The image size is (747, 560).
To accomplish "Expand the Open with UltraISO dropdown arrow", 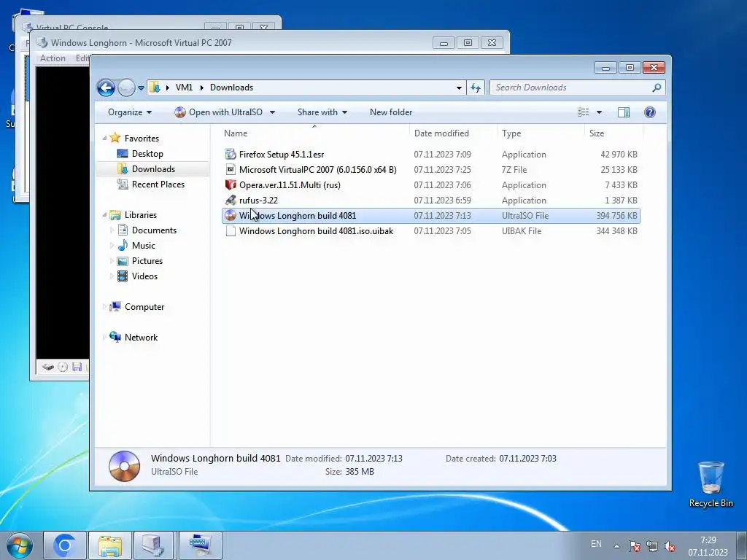I will click(272, 112).
